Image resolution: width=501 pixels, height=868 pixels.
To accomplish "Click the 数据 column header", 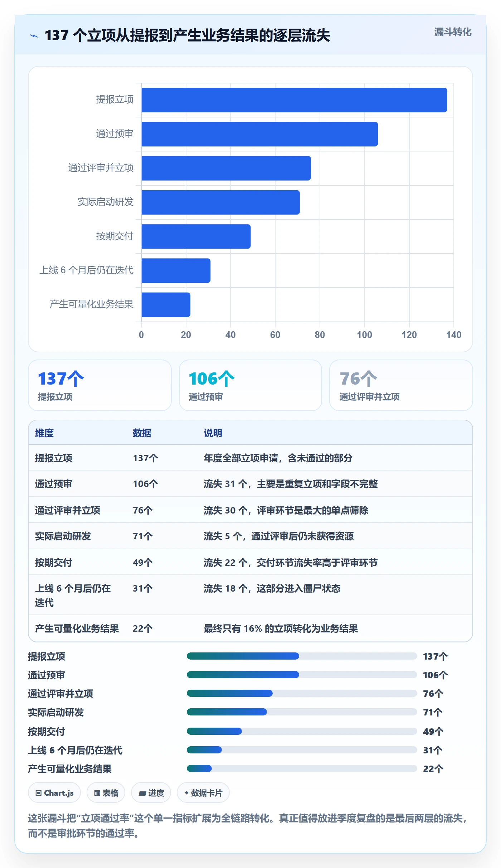I will (x=142, y=433).
